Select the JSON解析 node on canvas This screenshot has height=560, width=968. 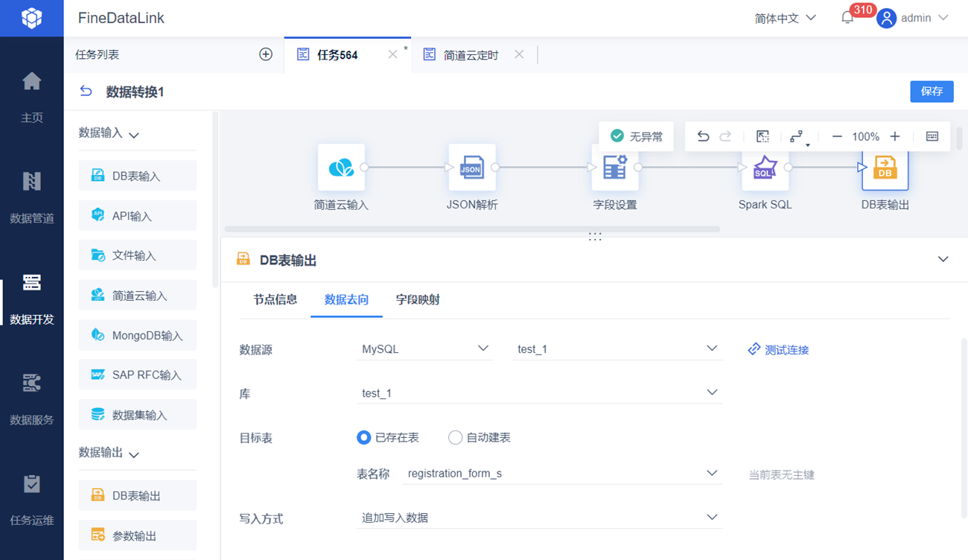click(472, 168)
